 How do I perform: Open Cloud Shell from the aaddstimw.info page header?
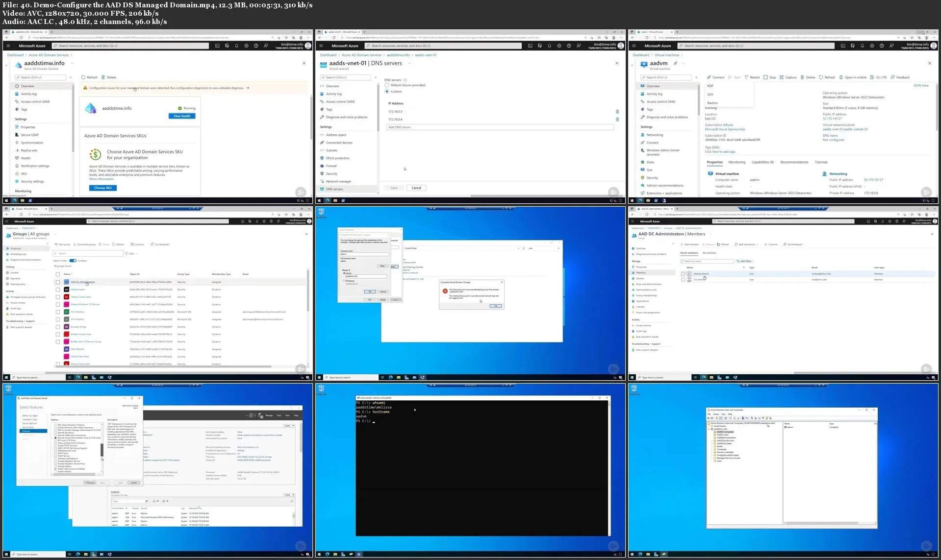tap(217, 46)
